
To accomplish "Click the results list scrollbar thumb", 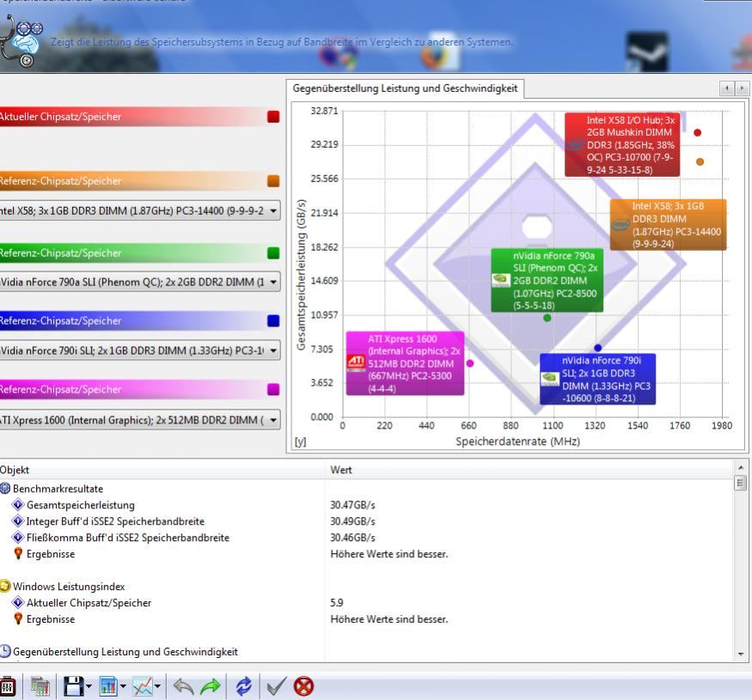I will click(x=741, y=483).
